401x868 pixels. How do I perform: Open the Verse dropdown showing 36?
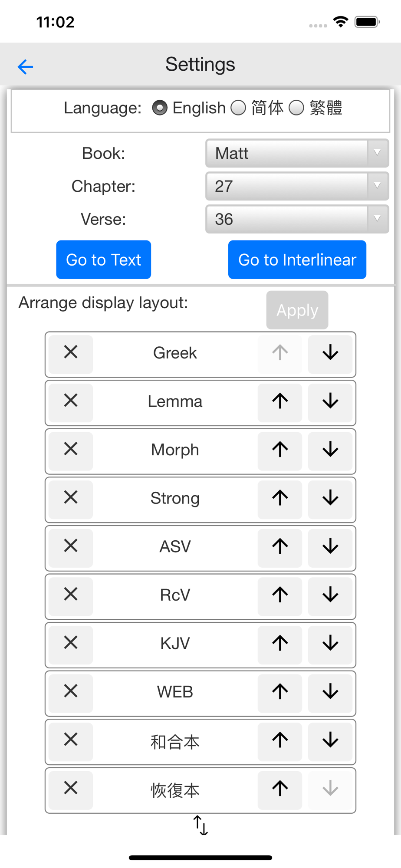click(x=297, y=219)
